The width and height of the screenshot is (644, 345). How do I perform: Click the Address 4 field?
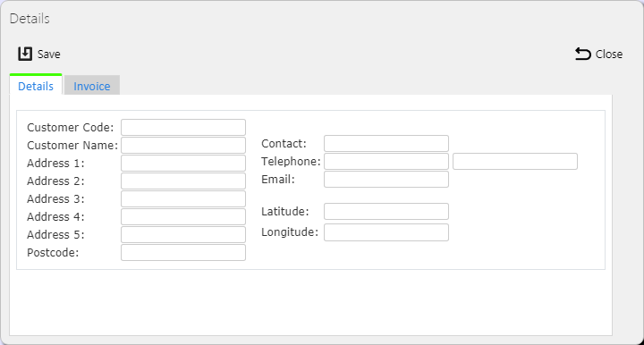coord(183,216)
